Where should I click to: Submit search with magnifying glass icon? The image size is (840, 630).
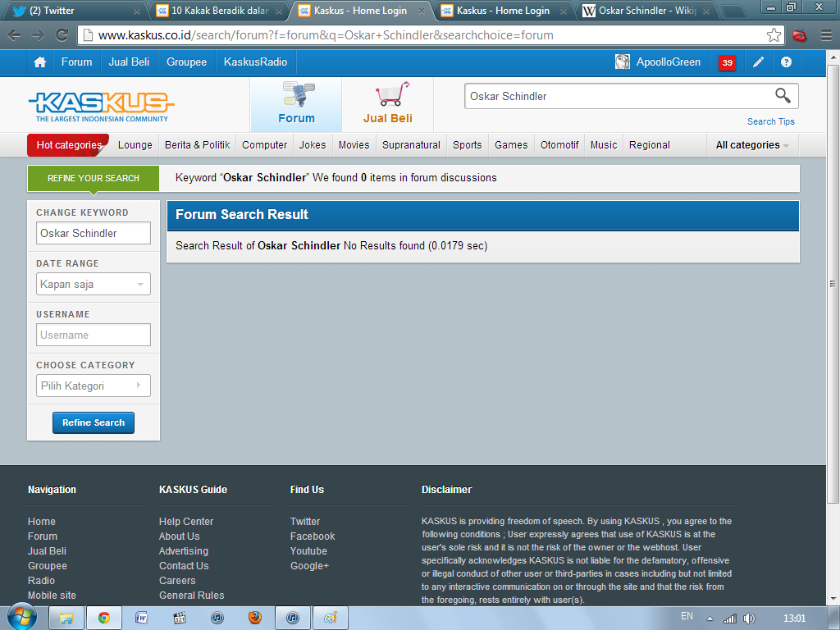(x=783, y=96)
